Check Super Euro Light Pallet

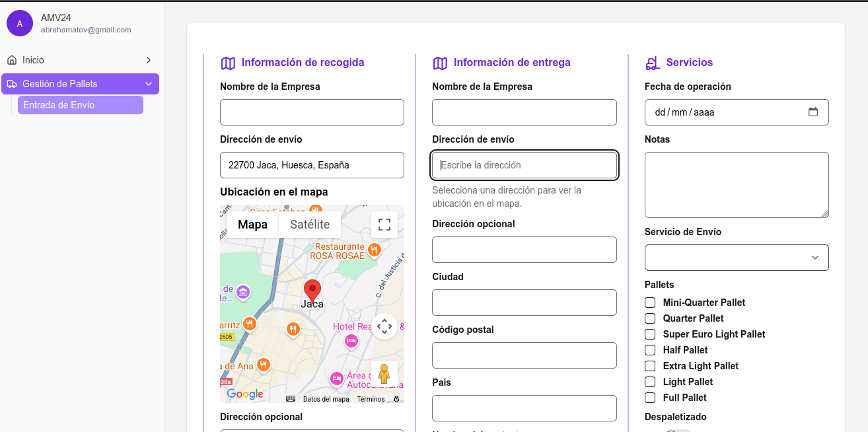pyautogui.click(x=650, y=334)
